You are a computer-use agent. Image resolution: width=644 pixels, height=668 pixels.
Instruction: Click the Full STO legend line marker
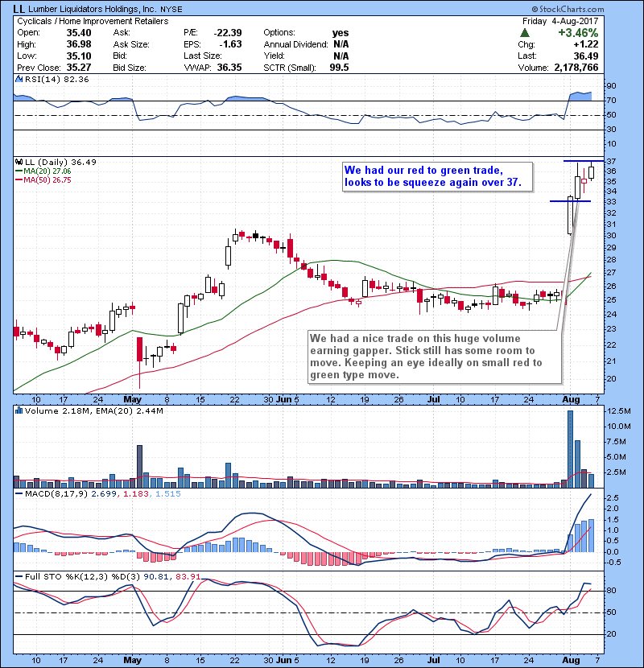[19, 576]
